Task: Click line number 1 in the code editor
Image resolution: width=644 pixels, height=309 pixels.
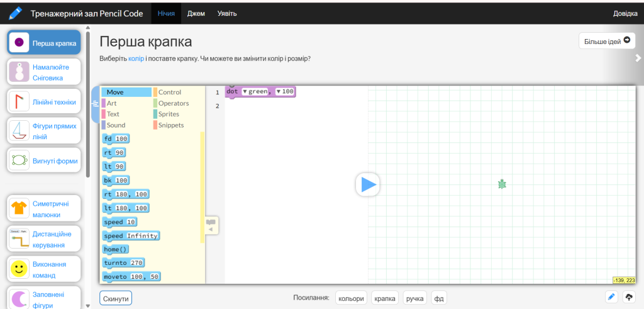Action: coord(218,93)
